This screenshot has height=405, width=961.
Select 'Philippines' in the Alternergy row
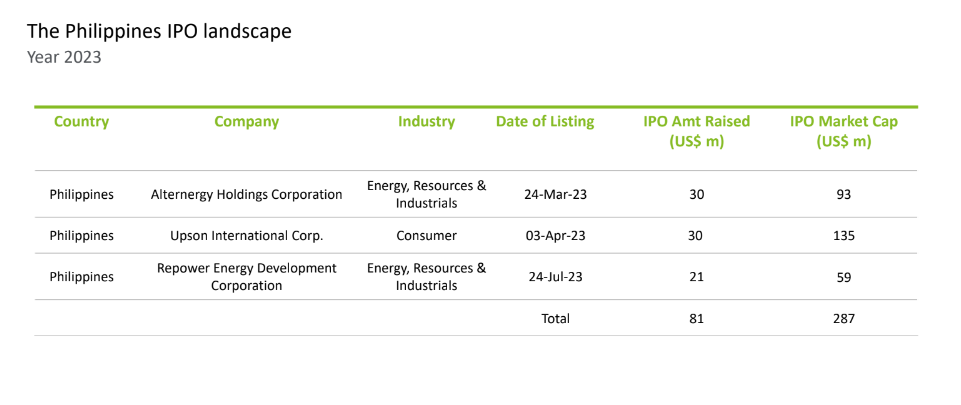coord(82,195)
